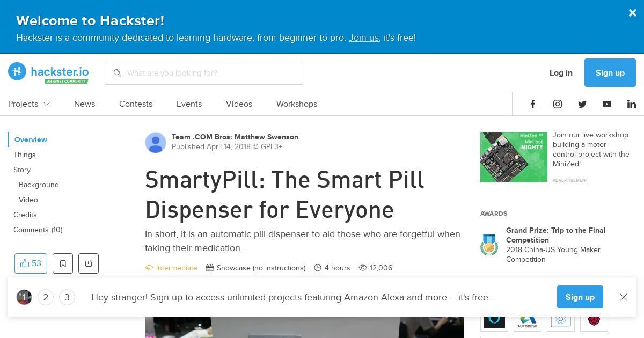The height and width of the screenshot is (338, 644).
Task: Open the News section
Action: click(x=84, y=104)
